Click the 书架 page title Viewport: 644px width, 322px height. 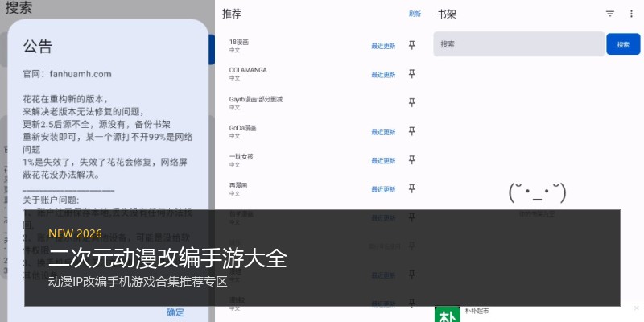coord(447,14)
